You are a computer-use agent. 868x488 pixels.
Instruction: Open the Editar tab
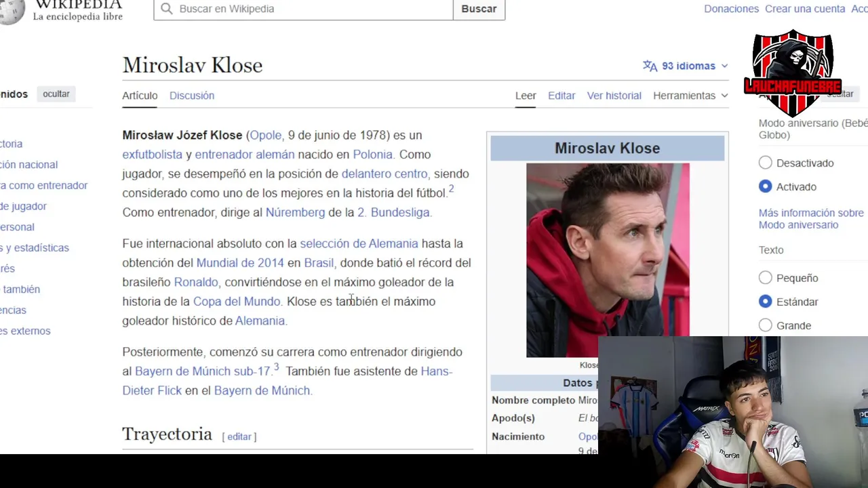click(x=561, y=96)
